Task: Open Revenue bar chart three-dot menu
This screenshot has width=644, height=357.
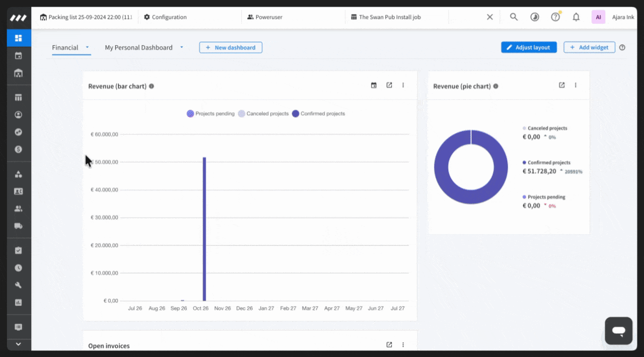Action: pos(403,85)
